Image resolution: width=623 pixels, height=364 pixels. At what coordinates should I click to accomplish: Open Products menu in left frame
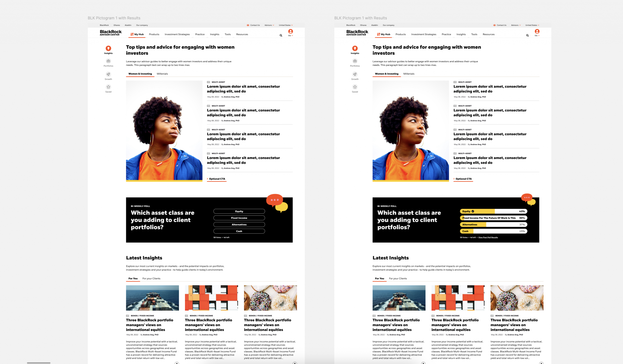click(x=154, y=34)
